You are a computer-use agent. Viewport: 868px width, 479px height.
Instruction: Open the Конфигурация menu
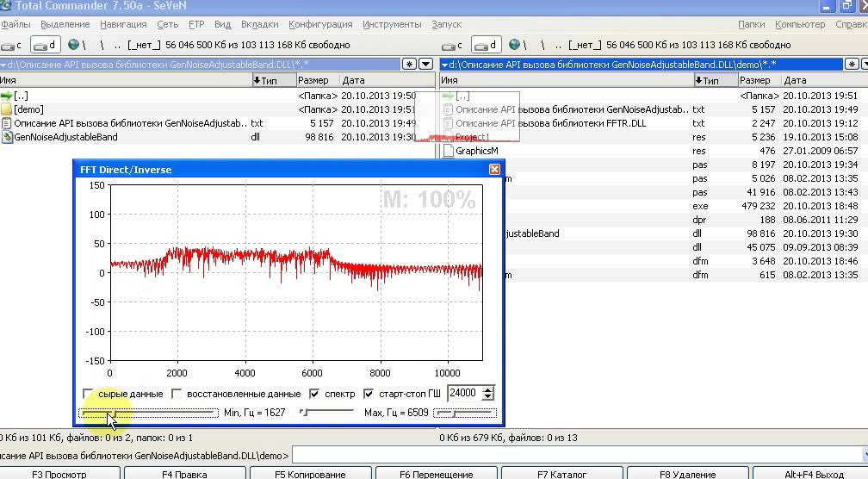(x=320, y=24)
